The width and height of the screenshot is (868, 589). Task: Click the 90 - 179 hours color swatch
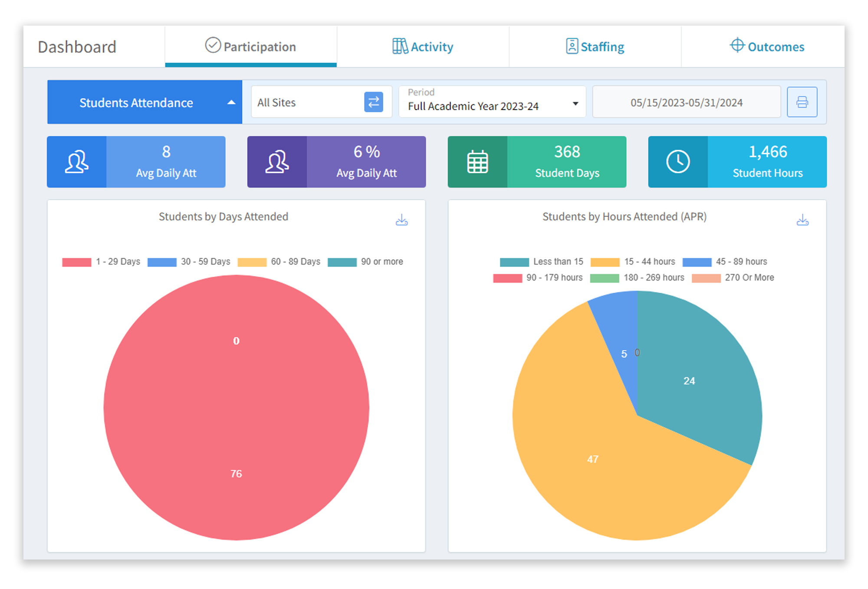point(507,278)
